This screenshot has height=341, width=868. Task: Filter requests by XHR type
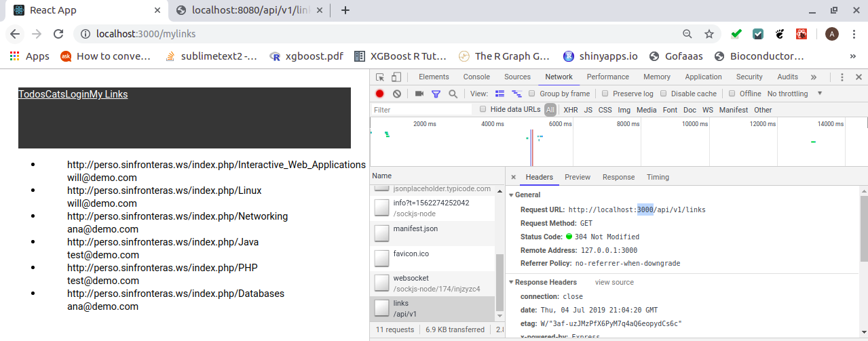coord(571,110)
